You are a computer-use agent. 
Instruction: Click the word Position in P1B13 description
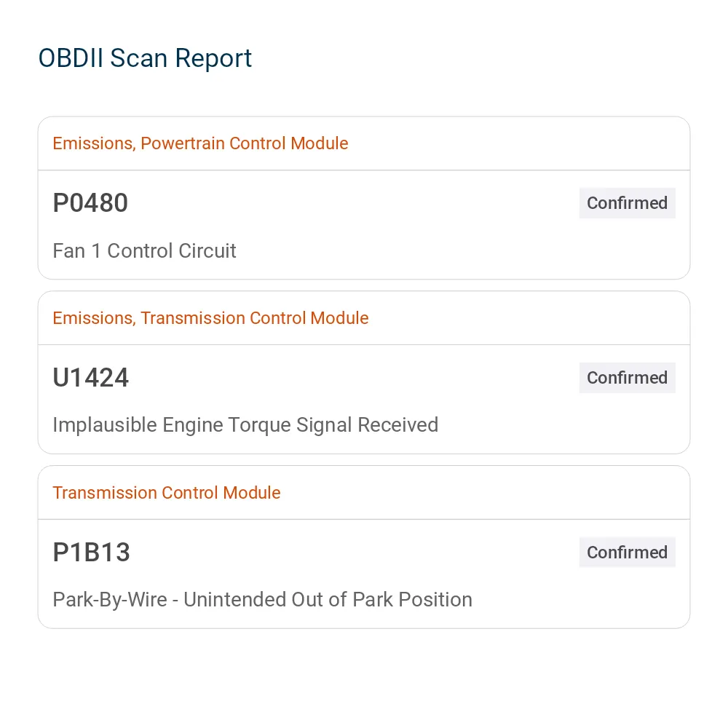[435, 600]
